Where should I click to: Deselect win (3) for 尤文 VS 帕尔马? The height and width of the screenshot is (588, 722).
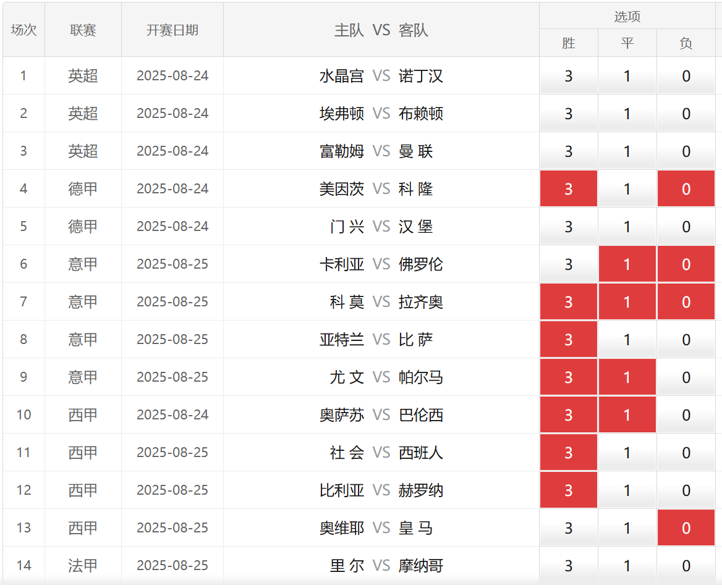coord(569,377)
